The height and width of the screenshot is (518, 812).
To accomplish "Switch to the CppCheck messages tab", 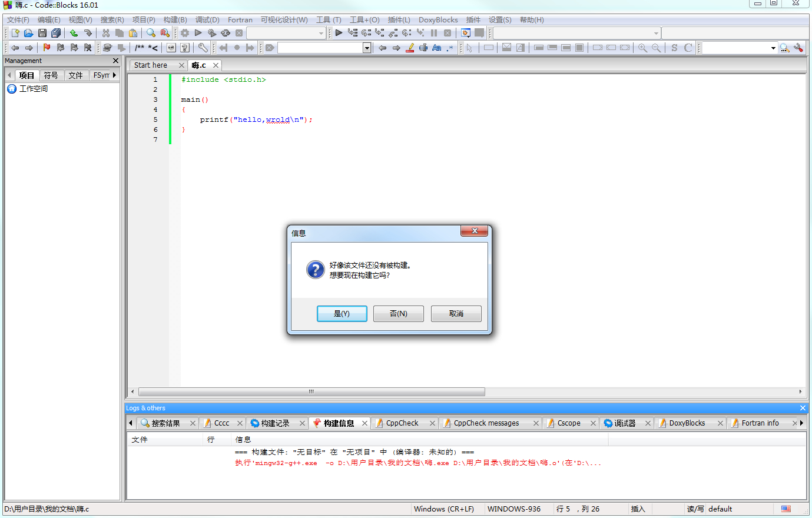I will click(486, 423).
